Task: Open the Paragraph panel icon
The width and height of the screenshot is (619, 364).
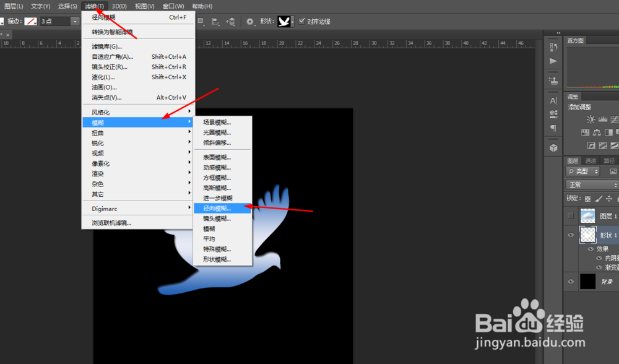Action: coord(552,127)
